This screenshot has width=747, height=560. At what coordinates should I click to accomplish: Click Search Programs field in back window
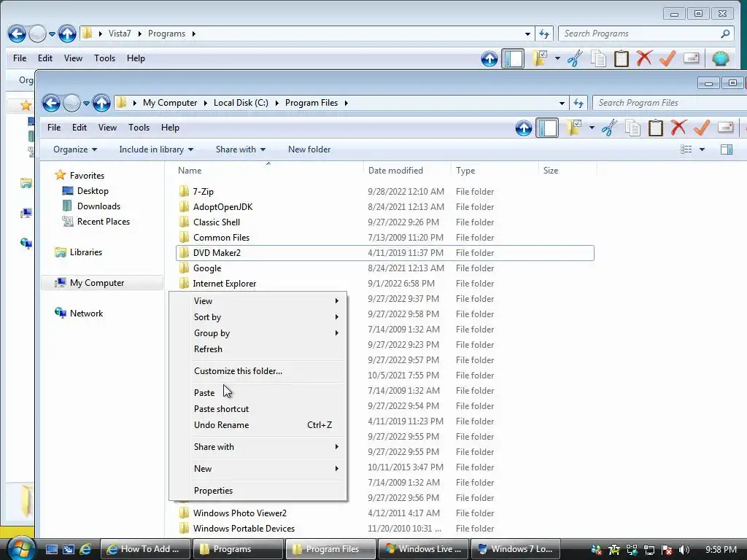[x=646, y=34]
